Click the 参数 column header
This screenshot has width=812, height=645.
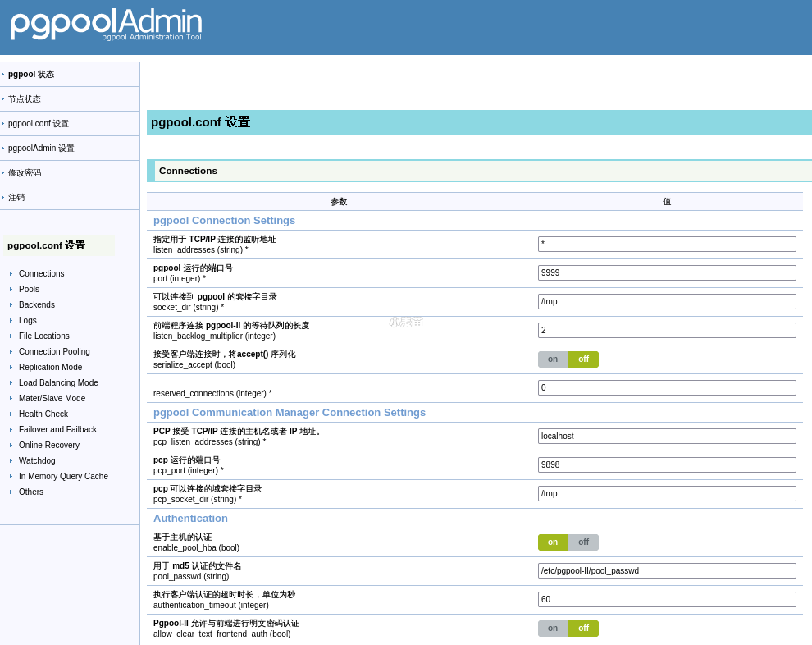tap(340, 202)
